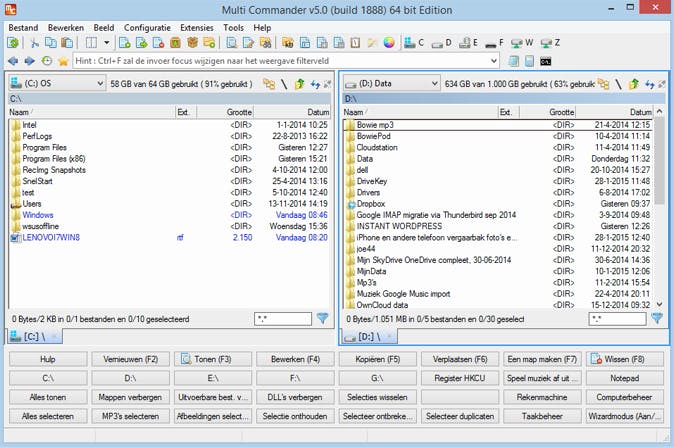Screen dimensions: 674x447
Task: Select the [D:] \ tab in right panel
Action: coord(369,337)
